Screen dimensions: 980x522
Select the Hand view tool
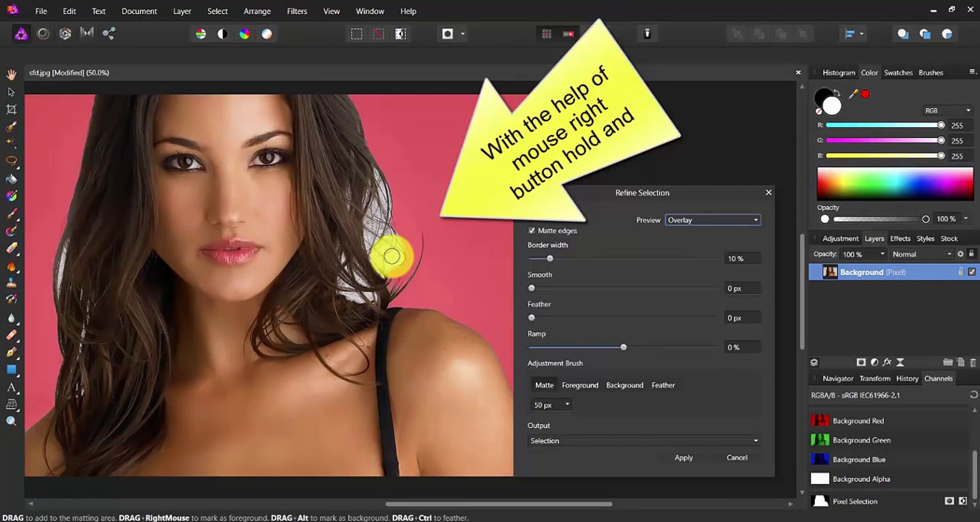tap(11, 74)
